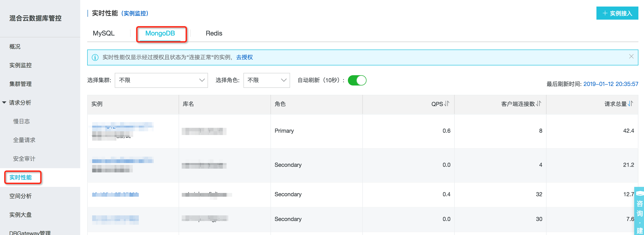Image resolution: width=644 pixels, height=235 pixels.
Task: Open 集群管理 in sidebar
Action: pos(21,84)
